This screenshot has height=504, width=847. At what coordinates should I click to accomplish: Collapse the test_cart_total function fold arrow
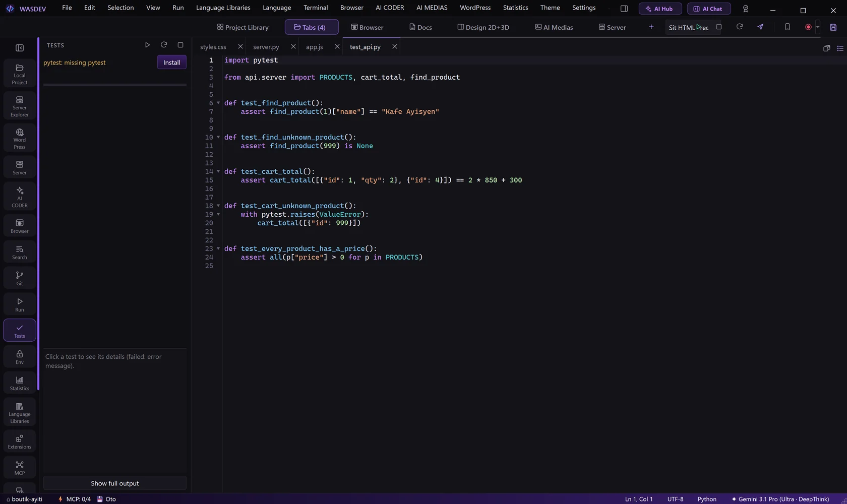[x=218, y=171]
